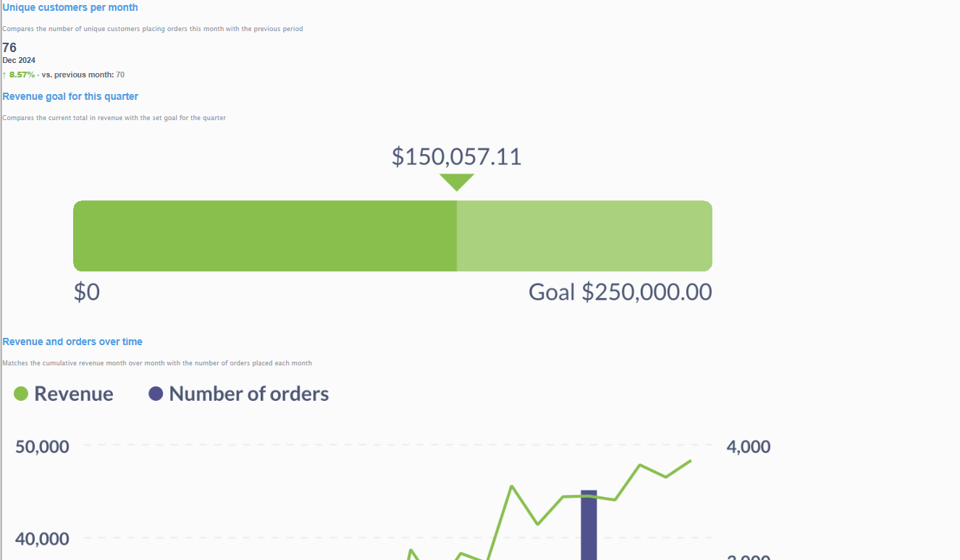This screenshot has height=560, width=960.
Task: Open the Unique customers per month link
Action: 70,7
